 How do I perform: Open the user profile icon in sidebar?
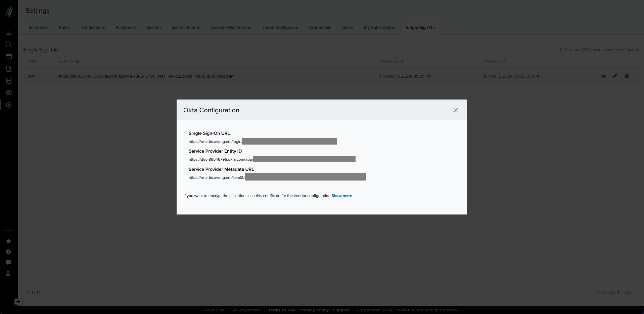[8, 273]
